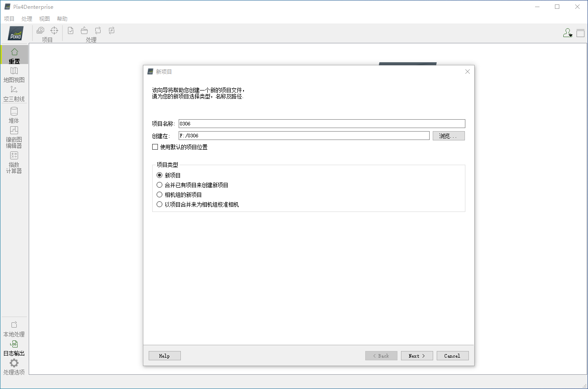Click the open-box output icon in the toolbar
Image resolution: width=588 pixels, height=389 pixels.
point(84,30)
